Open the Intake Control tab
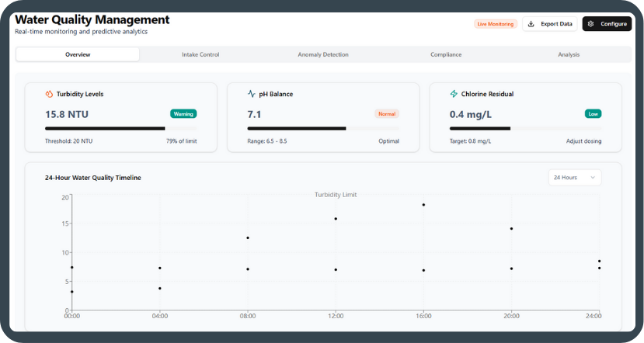This screenshot has height=343, width=644. click(x=200, y=54)
